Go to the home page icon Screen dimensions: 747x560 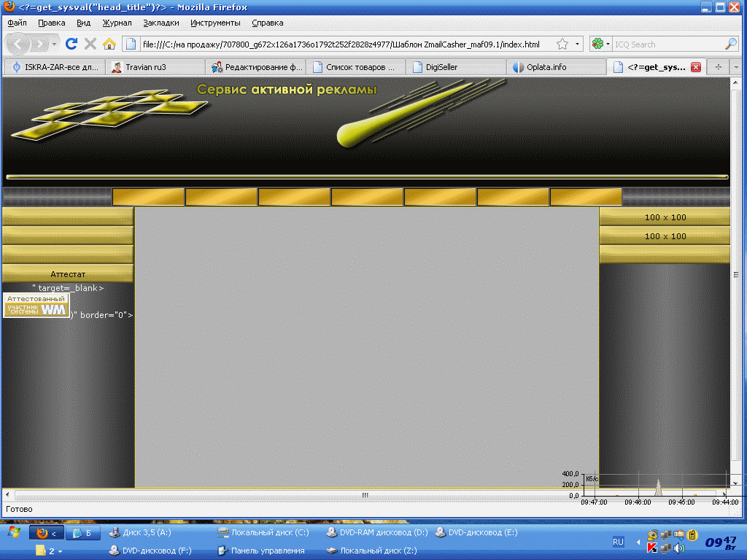(x=109, y=44)
